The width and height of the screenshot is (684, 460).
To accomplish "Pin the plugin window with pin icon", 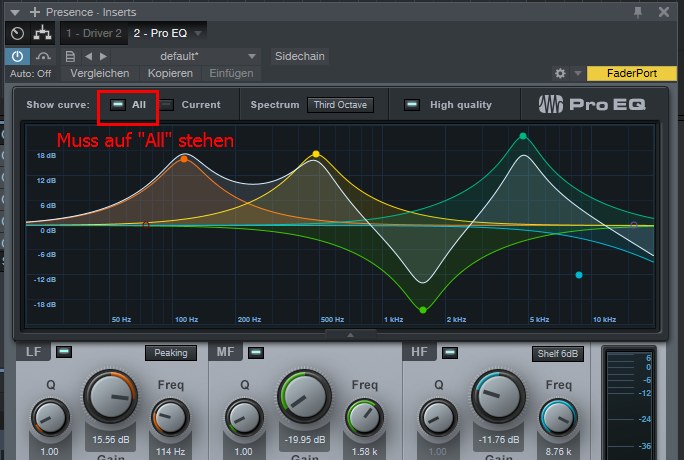I will (x=638, y=12).
